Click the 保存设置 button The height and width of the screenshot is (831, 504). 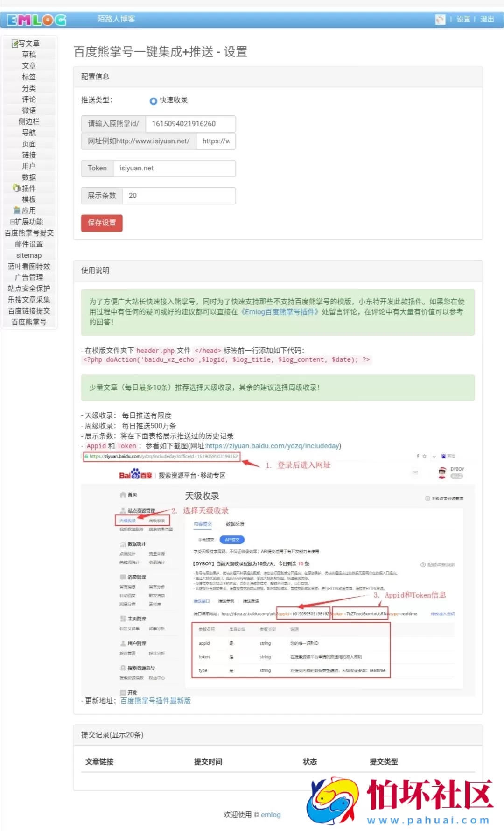click(x=102, y=223)
